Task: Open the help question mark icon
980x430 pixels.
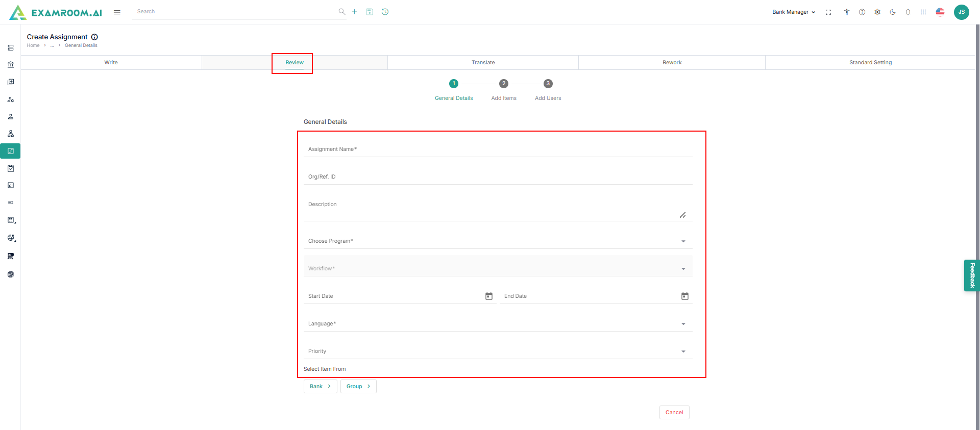Action: tap(862, 12)
